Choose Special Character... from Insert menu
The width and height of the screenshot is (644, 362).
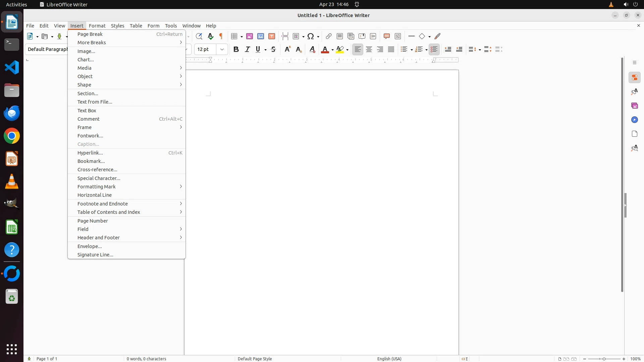[99, 178]
